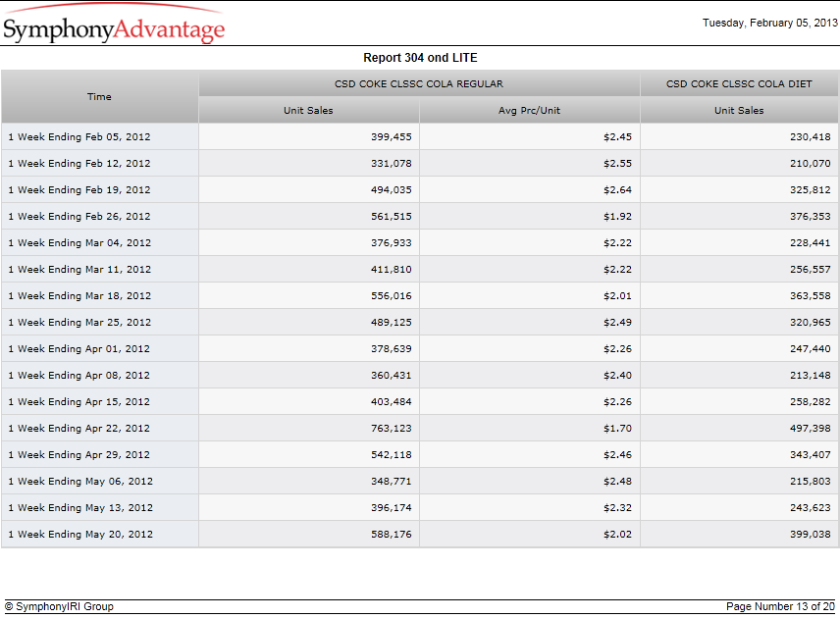840x619 pixels.
Task: Select row '1 Week Ending Mar 11, 2012'
Action: (x=419, y=270)
